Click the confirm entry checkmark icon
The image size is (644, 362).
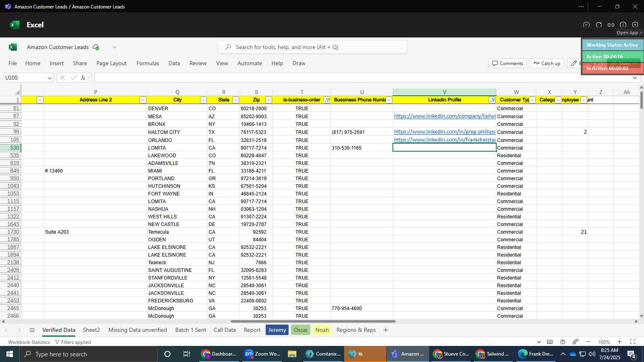73,78
